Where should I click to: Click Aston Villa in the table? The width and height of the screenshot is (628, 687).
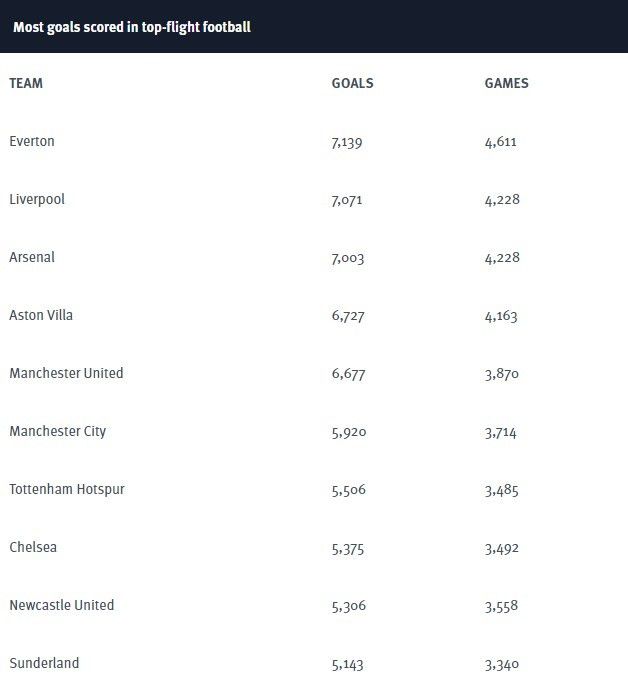(x=41, y=315)
